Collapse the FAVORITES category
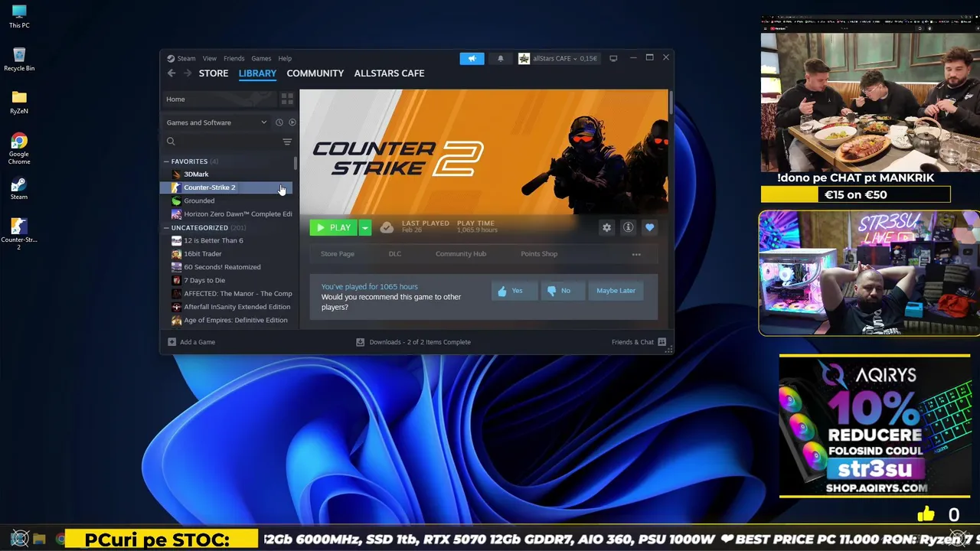The width and height of the screenshot is (980, 551). click(166, 161)
